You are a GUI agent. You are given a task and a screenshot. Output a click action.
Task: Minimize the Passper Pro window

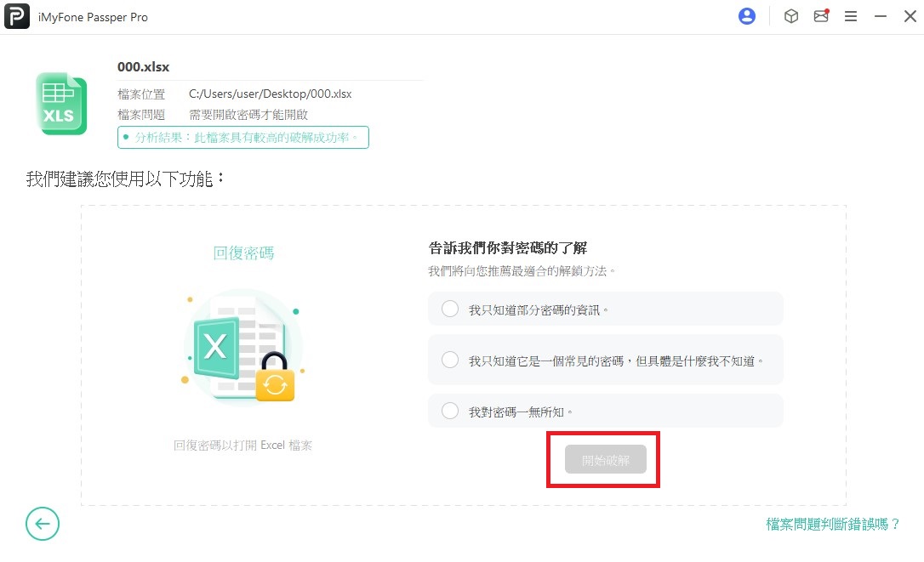coord(881,16)
